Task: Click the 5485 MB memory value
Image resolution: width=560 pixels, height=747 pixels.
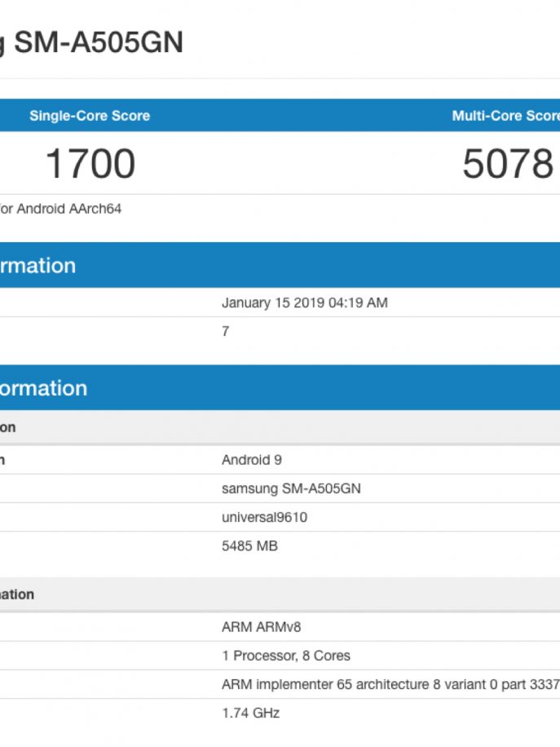Action: pos(249,546)
